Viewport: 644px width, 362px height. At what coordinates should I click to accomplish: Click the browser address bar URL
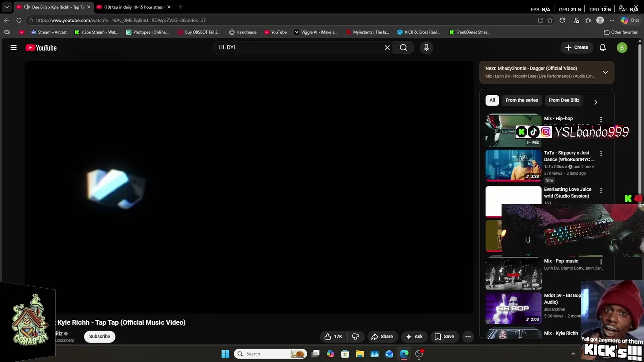pos(121,20)
